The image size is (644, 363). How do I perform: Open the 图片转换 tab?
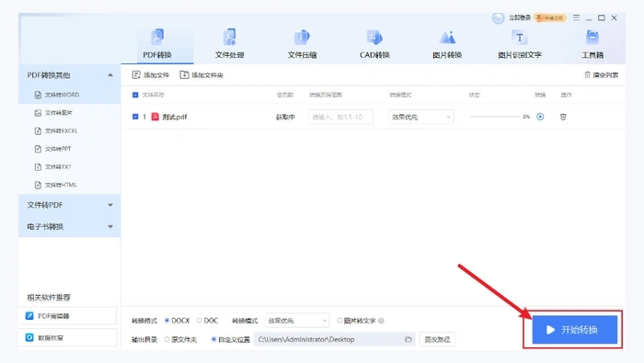point(447,44)
